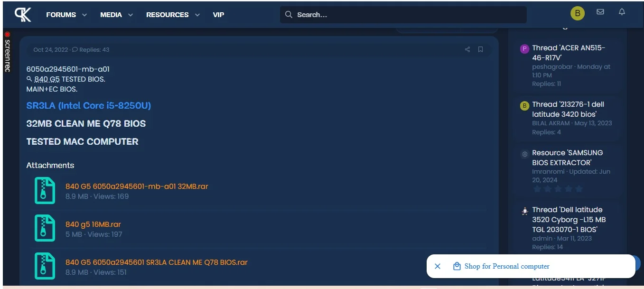Click the first attachment's zip file icon
Screen dimensions: 644x289
[x=45, y=191]
